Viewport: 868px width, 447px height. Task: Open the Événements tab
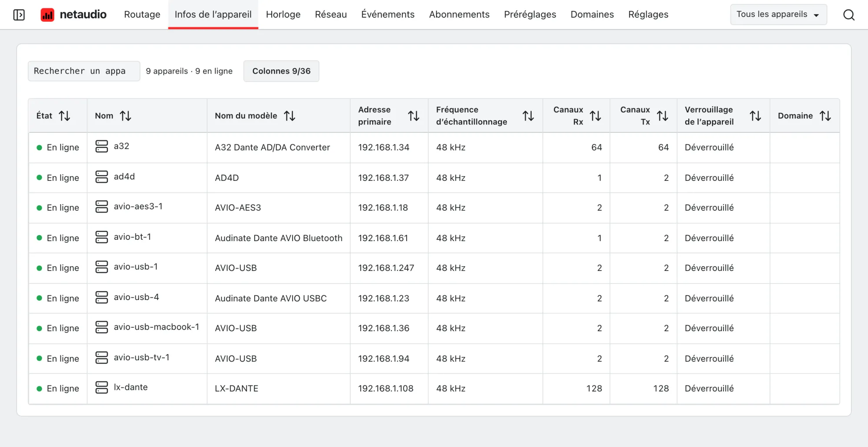[x=388, y=15]
